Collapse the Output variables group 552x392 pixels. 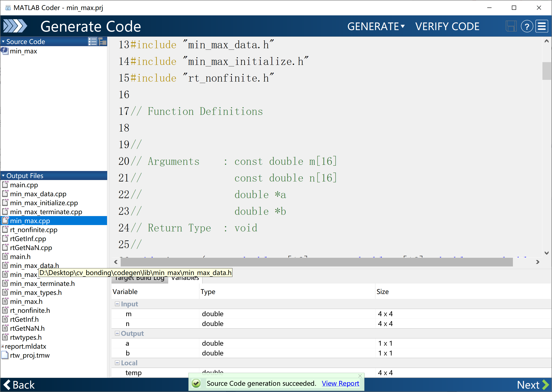pyautogui.click(x=117, y=333)
